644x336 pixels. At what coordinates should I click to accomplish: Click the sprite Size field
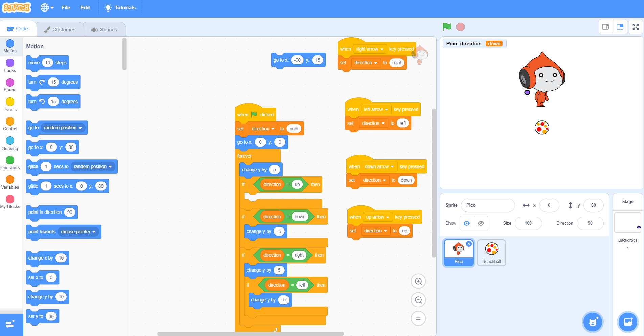point(528,223)
